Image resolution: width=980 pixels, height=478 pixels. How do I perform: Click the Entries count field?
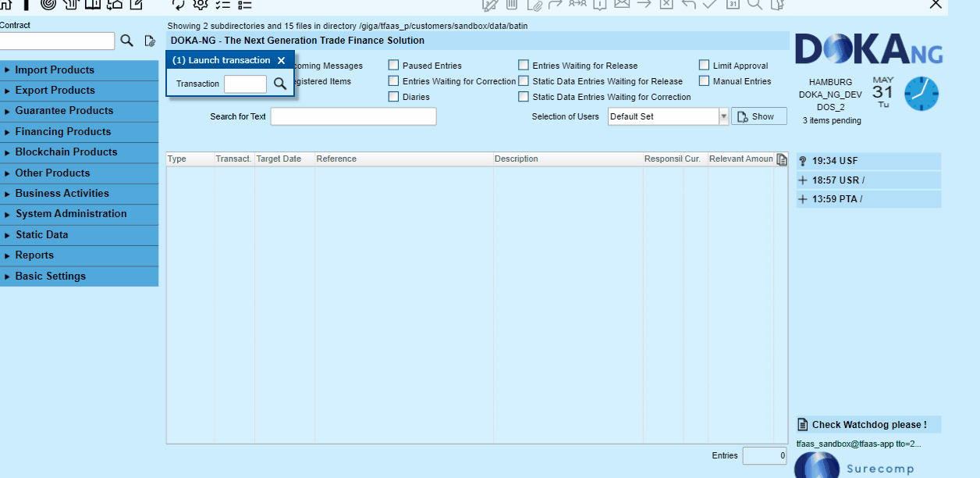coord(765,455)
